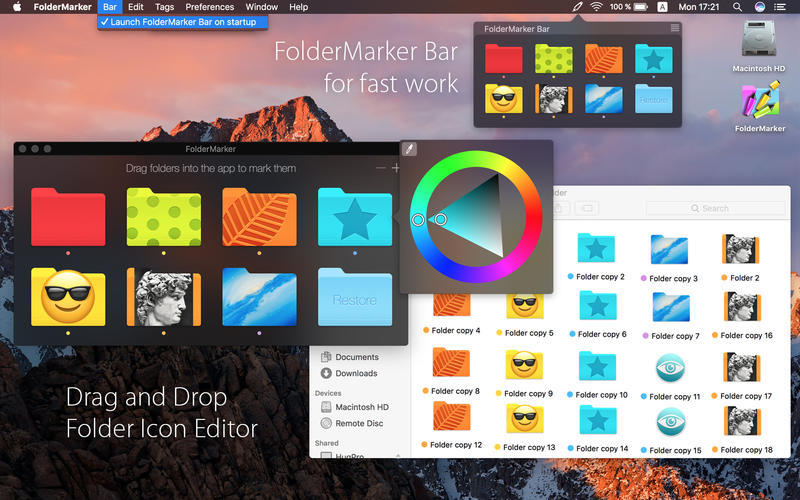Open the Tags menu
This screenshot has width=800, height=500.
coord(164,7)
